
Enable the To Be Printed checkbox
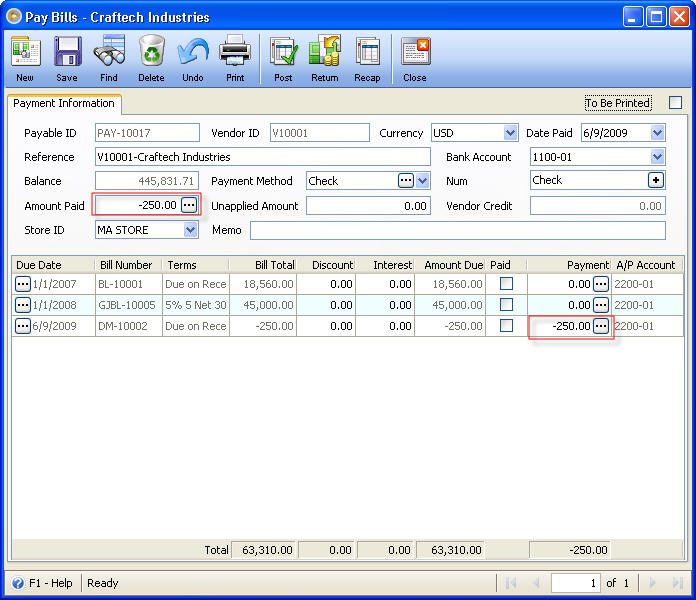point(675,103)
